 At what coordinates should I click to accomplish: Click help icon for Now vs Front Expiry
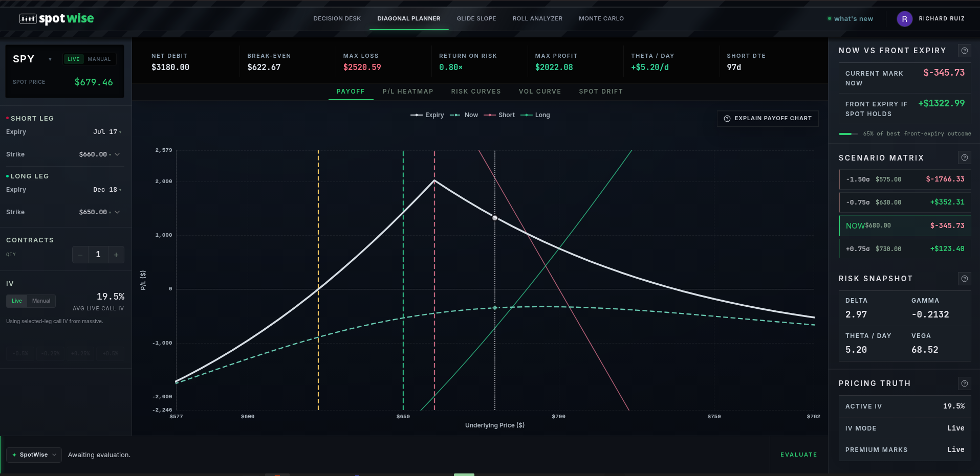[964, 51]
